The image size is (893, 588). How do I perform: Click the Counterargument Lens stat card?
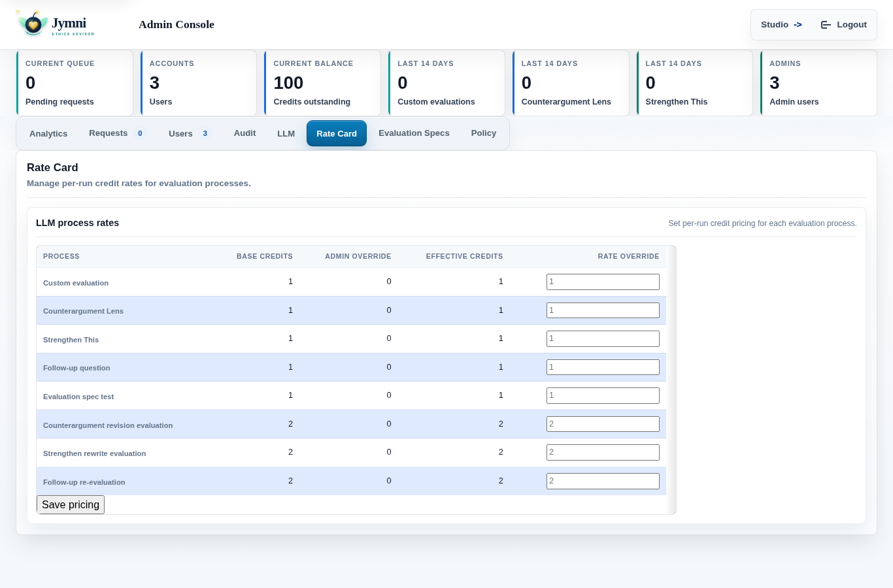click(571, 83)
